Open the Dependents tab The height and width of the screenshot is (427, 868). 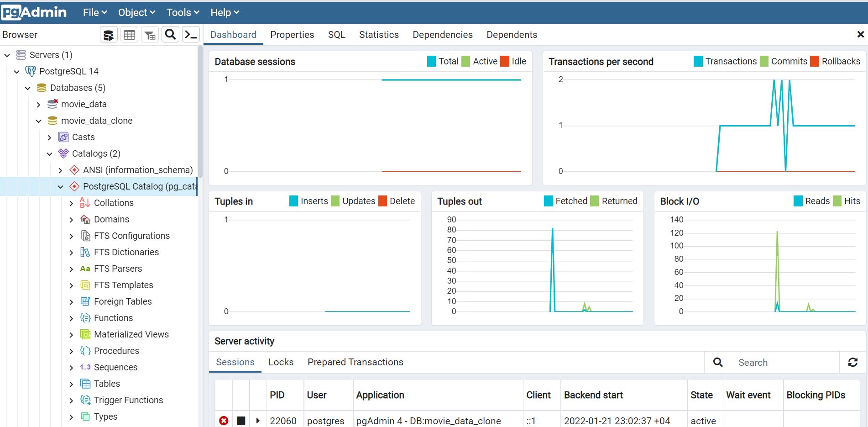click(x=512, y=35)
